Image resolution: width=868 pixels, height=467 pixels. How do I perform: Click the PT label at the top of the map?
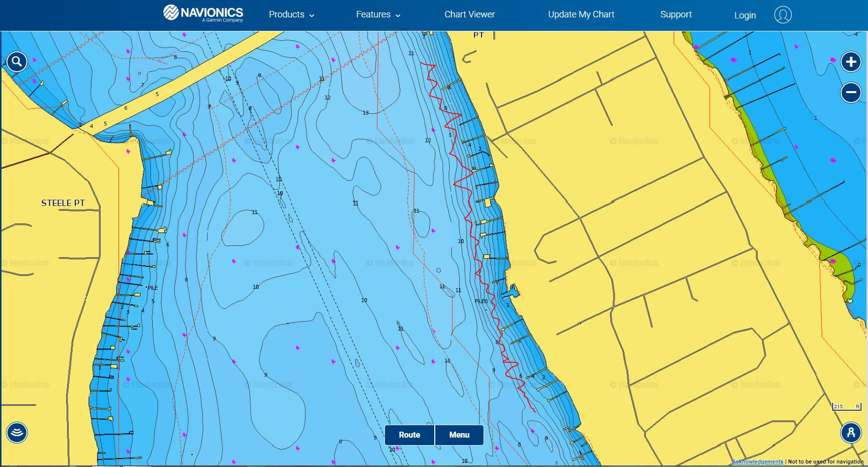coord(479,35)
